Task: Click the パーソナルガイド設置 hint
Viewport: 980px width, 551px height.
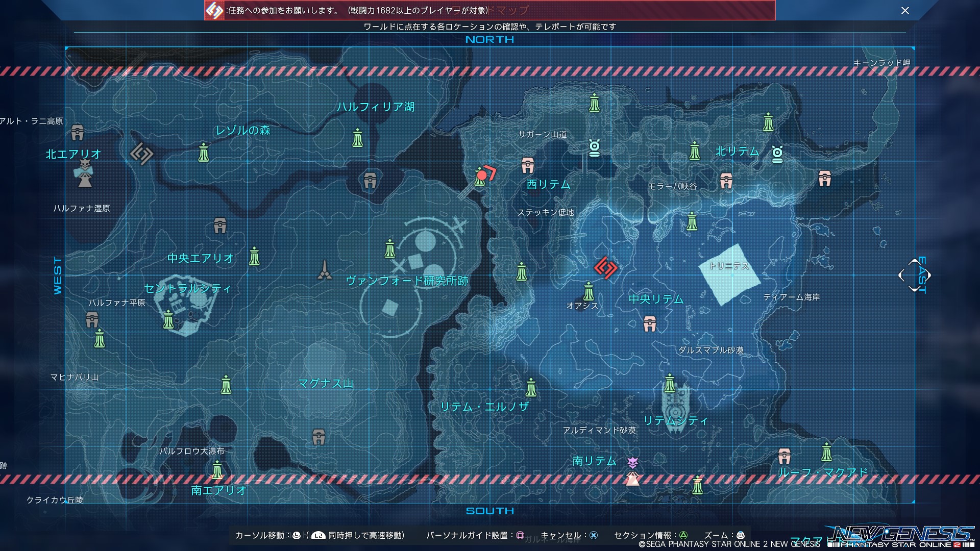Action: [x=475, y=535]
